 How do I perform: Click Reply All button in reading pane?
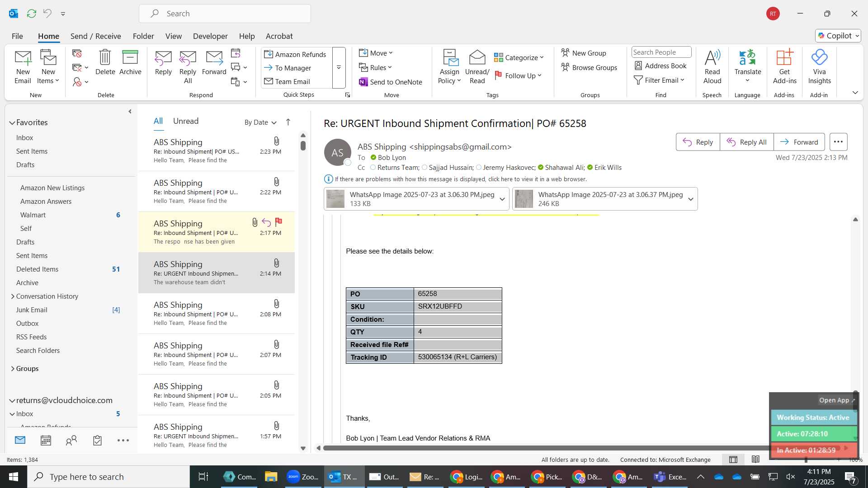(x=746, y=142)
